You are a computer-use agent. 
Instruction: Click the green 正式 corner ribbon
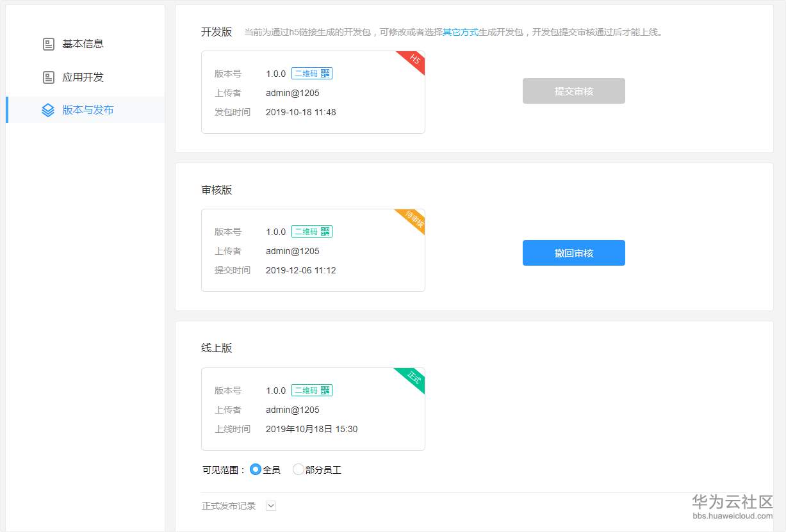pyautogui.click(x=414, y=377)
